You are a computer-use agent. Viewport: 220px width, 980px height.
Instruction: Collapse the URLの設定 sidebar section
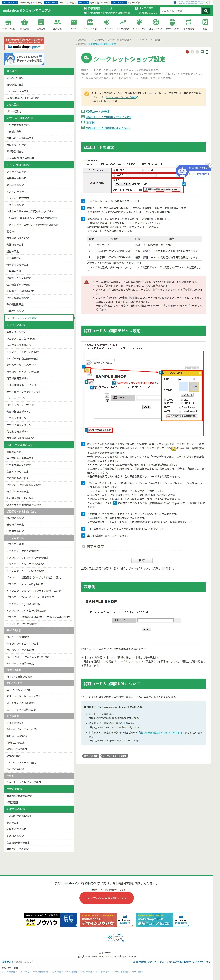(39, 105)
